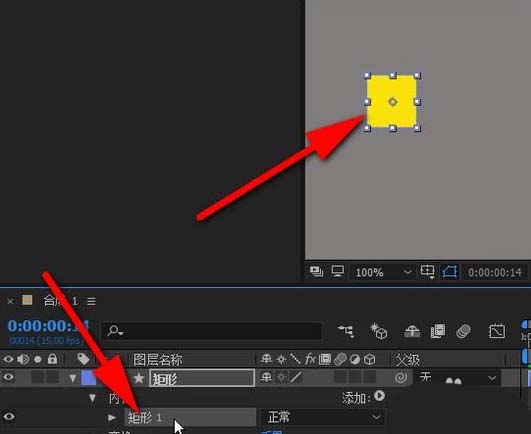Viewport: 531px width, 434px height.
Task: Open the 正常 blend mode dropdown
Action: (322, 417)
